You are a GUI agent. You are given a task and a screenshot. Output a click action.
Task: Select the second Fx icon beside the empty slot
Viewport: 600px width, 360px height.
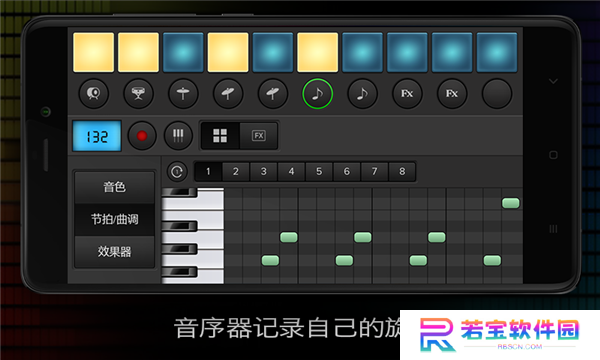click(452, 93)
